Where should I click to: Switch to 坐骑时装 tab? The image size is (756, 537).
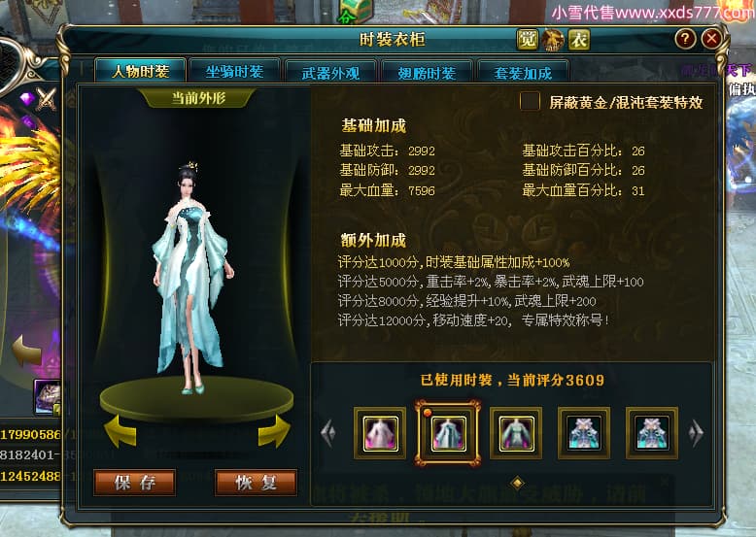pyautogui.click(x=234, y=72)
